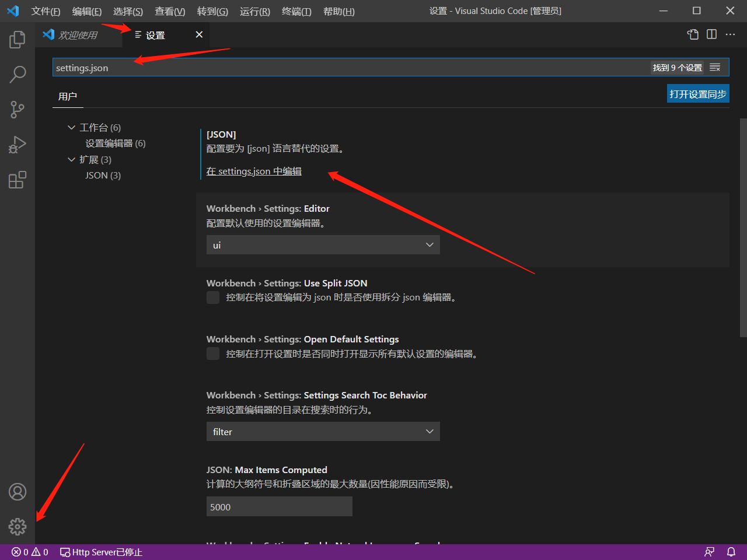Open the notifications bell
Viewport: 747px width, 560px height.
(731, 552)
